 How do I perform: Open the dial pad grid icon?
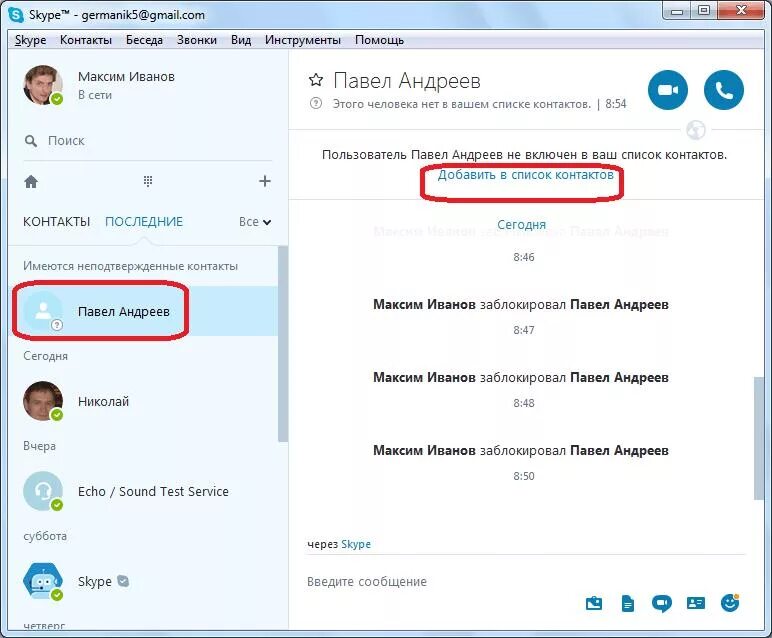coord(148,181)
